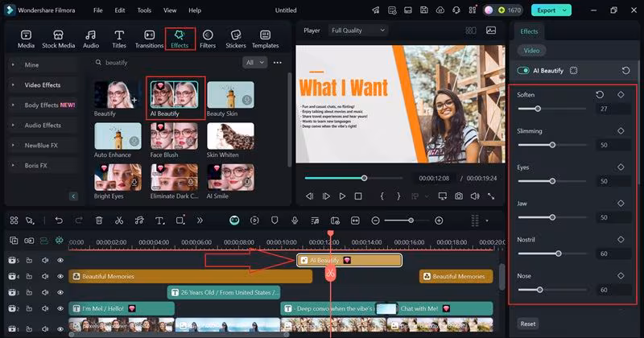This screenshot has height=338, width=644.
Task: Click the player volume icon
Action: 475,196
